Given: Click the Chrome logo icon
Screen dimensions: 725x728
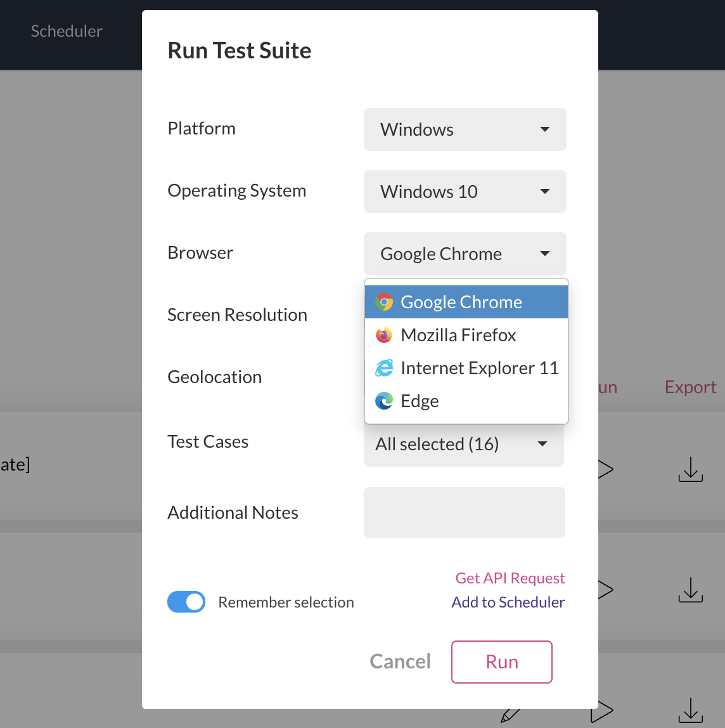Looking at the screenshot, I should [384, 302].
